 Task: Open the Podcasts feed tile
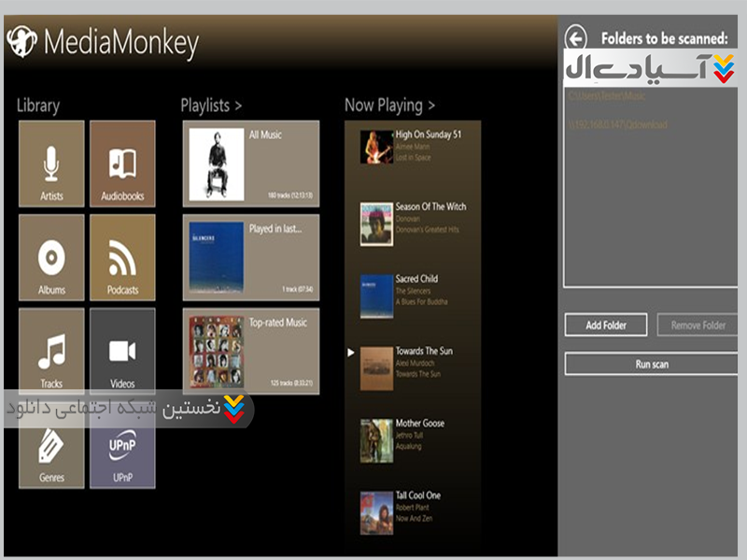coord(122,258)
